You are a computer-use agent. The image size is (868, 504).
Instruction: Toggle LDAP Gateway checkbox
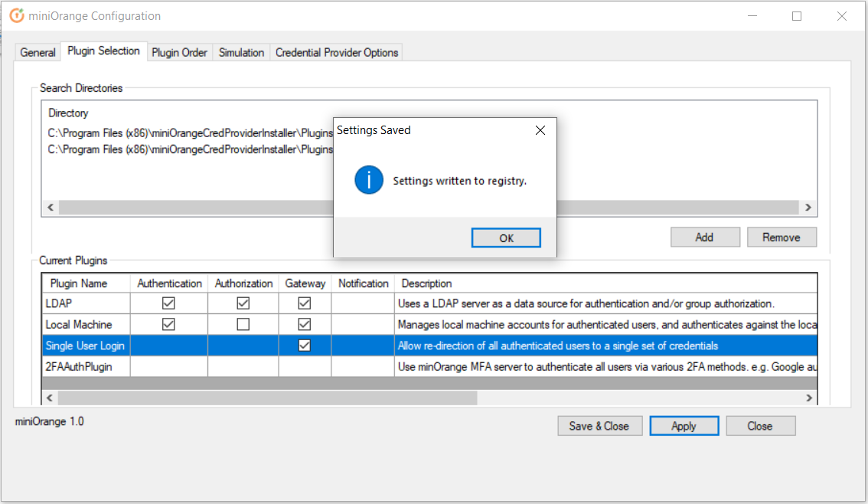[305, 303]
